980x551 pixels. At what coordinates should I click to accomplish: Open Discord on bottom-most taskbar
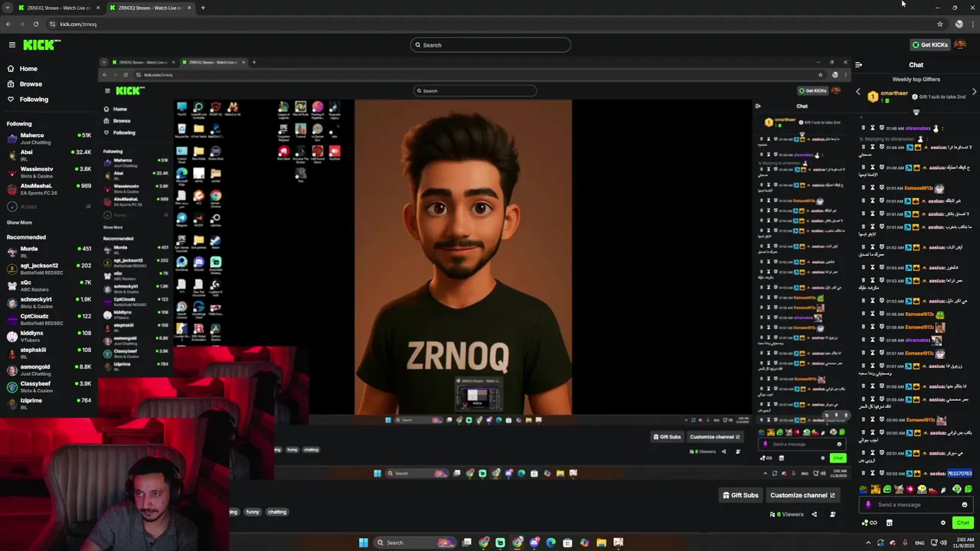(534, 543)
